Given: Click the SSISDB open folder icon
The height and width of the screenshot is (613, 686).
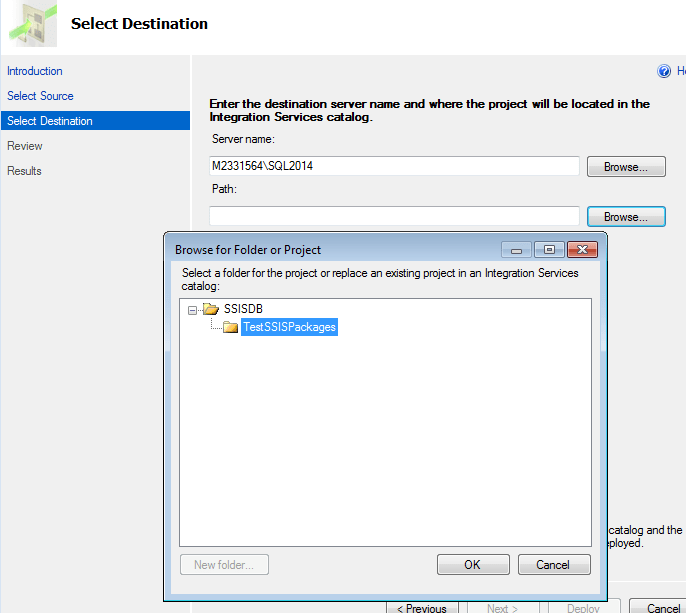Looking at the screenshot, I should click(x=211, y=309).
